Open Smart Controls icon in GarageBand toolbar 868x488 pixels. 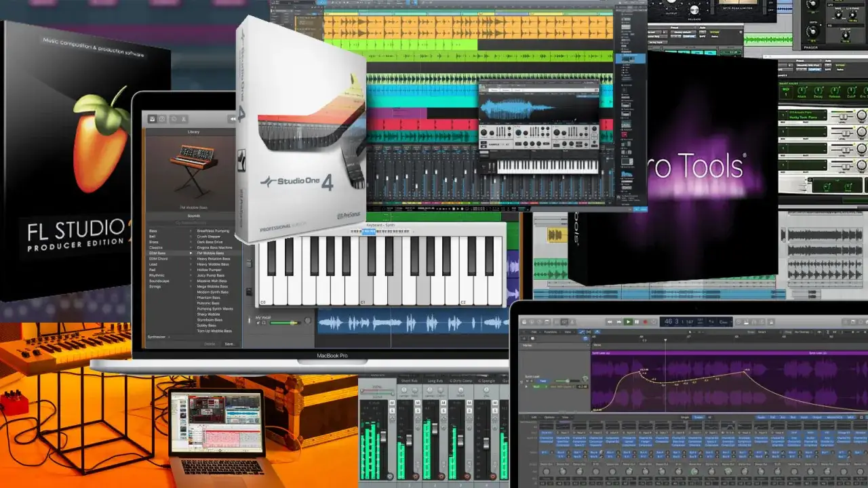[174, 119]
